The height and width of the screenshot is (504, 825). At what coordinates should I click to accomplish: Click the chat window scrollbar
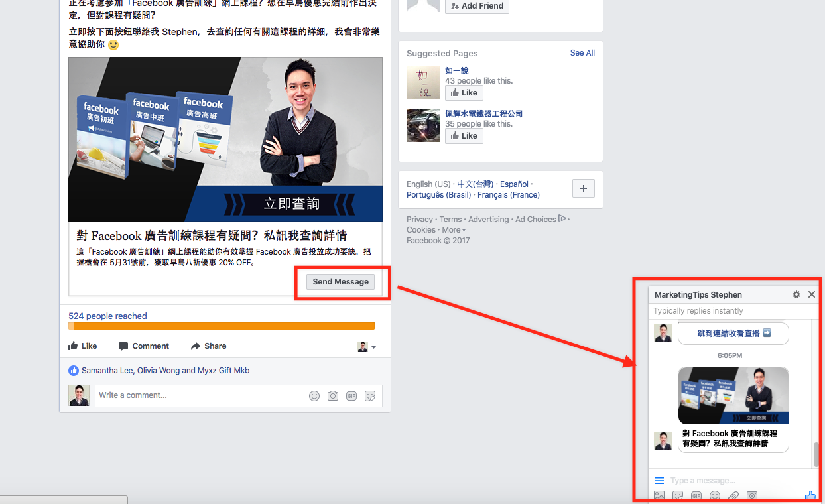coord(816,455)
